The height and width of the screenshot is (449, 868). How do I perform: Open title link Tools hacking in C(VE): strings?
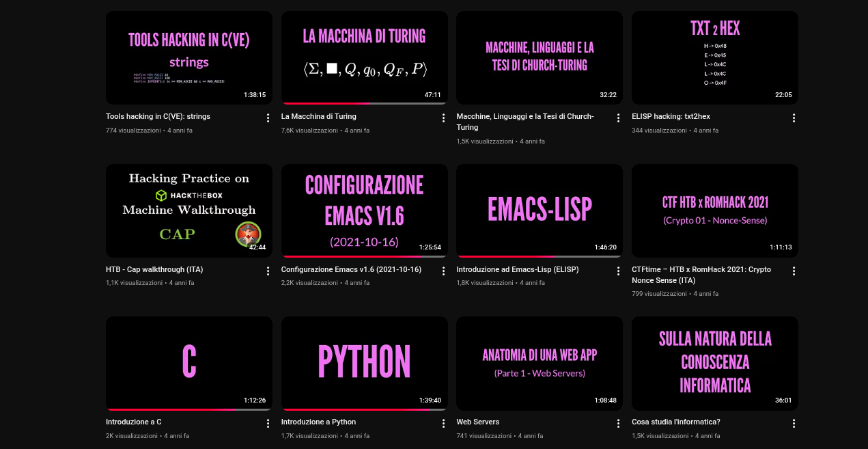pyautogui.click(x=158, y=116)
